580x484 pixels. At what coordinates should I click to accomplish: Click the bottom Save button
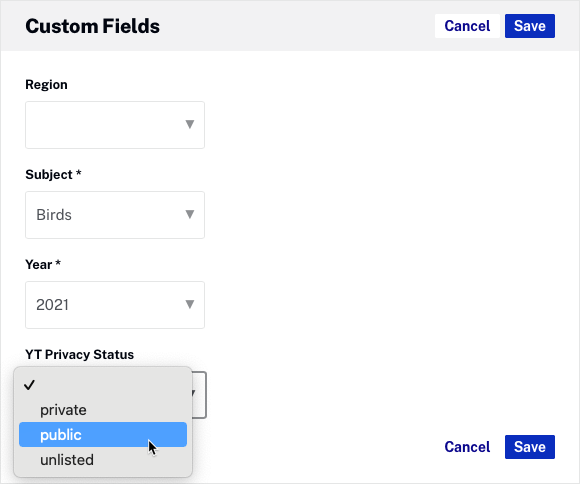(x=530, y=447)
